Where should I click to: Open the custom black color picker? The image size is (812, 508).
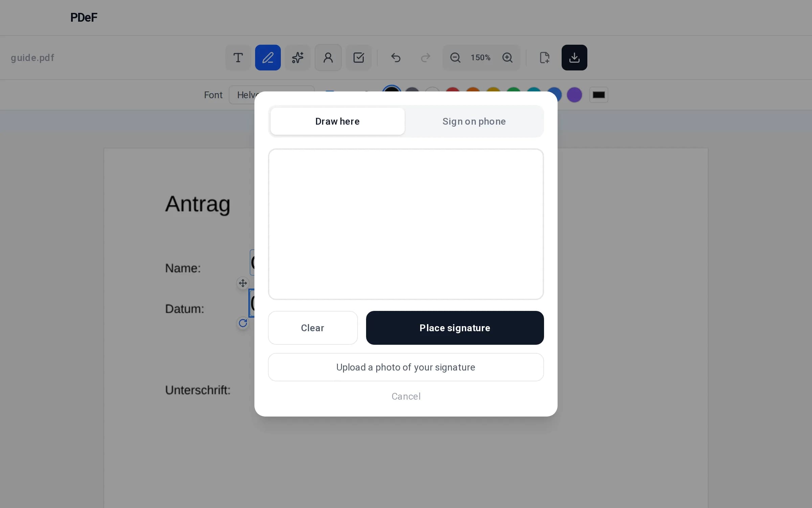(599, 95)
